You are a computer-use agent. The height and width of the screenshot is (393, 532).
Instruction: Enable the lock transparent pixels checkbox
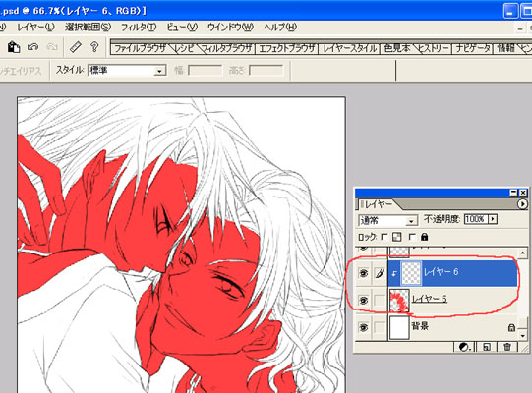(384, 237)
